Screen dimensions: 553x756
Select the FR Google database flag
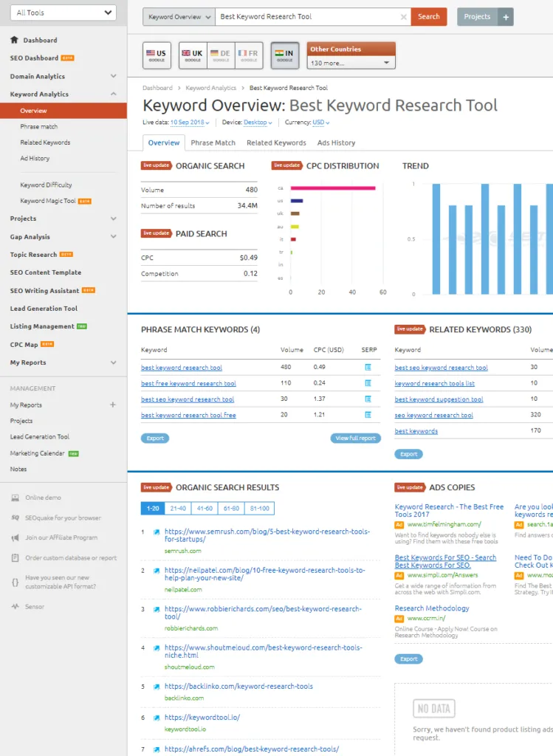click(x=249, y=55)
